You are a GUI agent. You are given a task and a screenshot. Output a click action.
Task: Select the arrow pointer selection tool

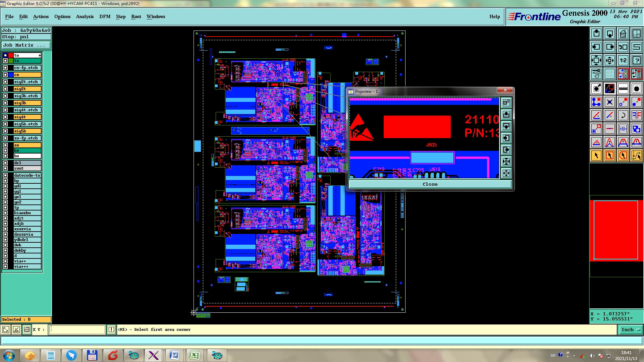click(596, 156)
